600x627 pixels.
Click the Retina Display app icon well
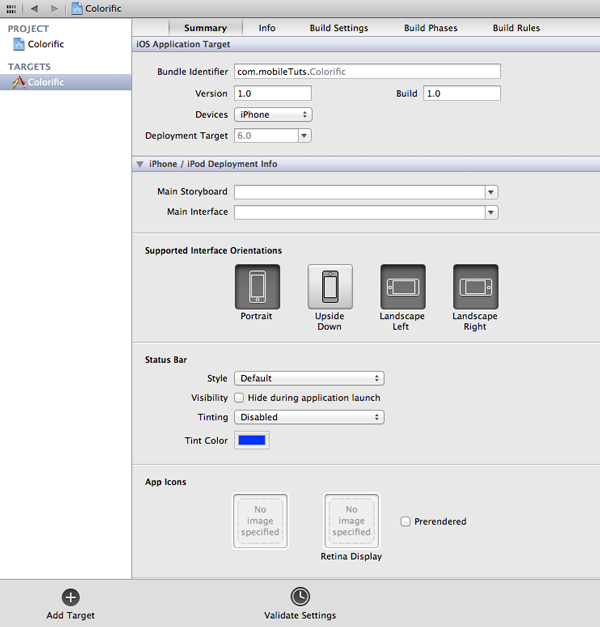tap(352, 521)
